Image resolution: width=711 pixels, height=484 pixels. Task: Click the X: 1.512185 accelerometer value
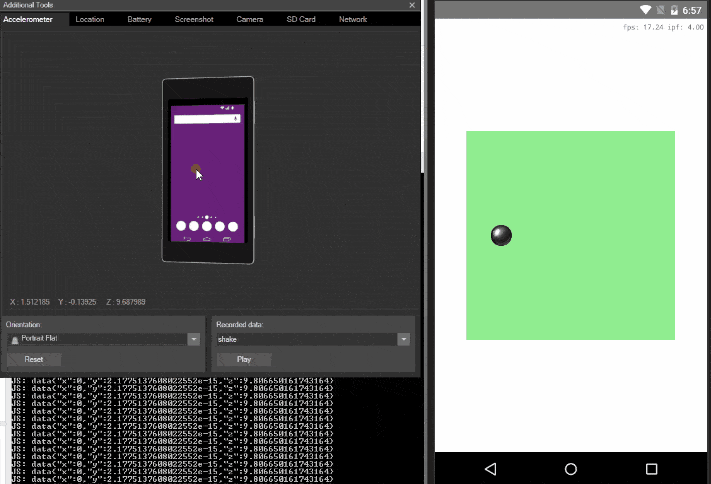pos(29,302)
